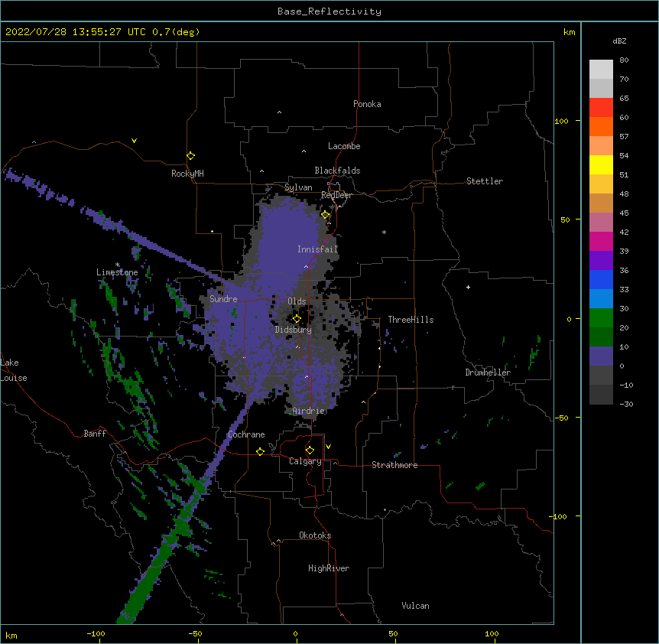This screenshot has width=659, height=644.
Task: Click the yellow radar marker above Didsbury
Action: pyautogui.click(x=297, y=319)
